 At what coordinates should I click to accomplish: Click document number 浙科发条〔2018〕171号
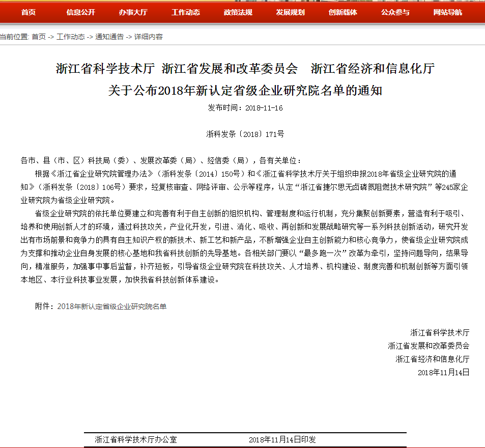pos(245,134)
